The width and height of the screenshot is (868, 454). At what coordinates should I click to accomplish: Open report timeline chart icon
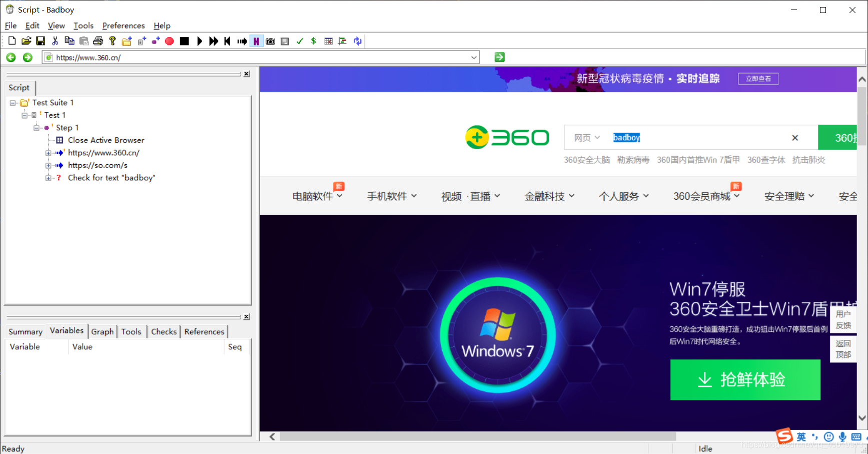pos(343,41)
